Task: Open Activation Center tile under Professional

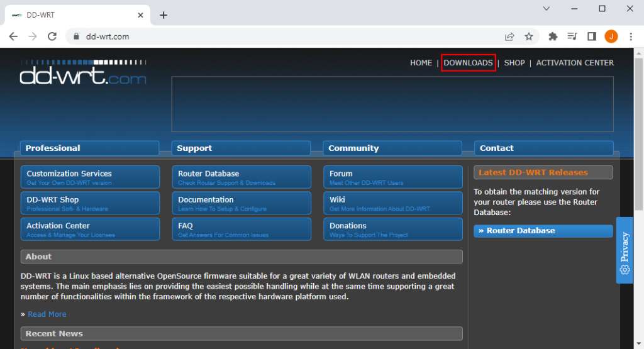Action: coord(90,229)
